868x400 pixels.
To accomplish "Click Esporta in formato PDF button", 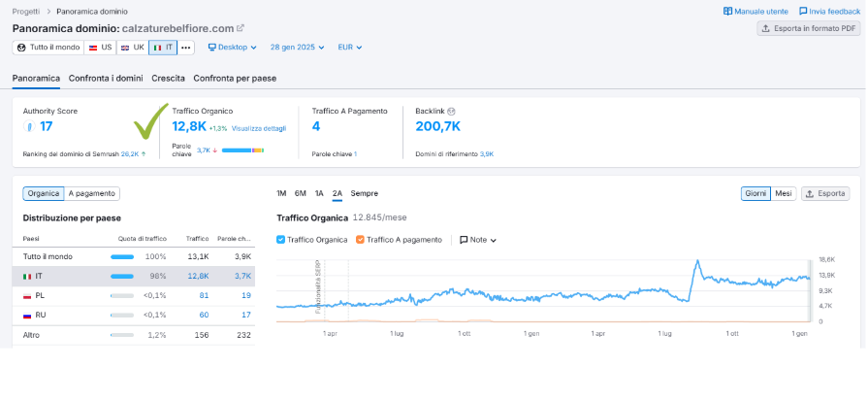I will click(808, 28).
